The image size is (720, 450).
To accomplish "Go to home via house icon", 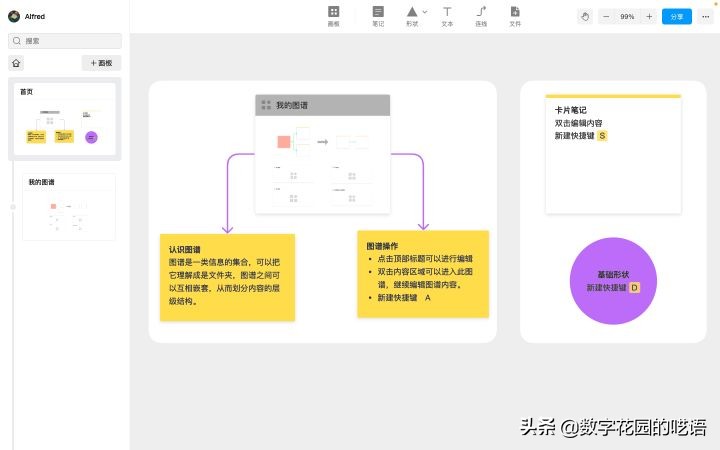I will click(16, 63).
